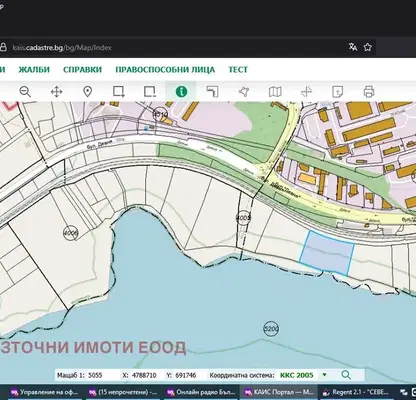
Task: Toggle the green info identify tool
Action: click(181, 91)
